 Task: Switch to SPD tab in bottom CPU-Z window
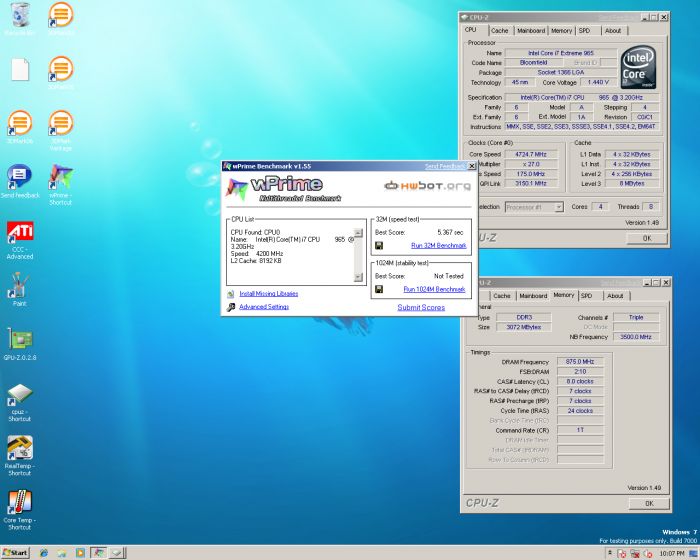point(587,296)
